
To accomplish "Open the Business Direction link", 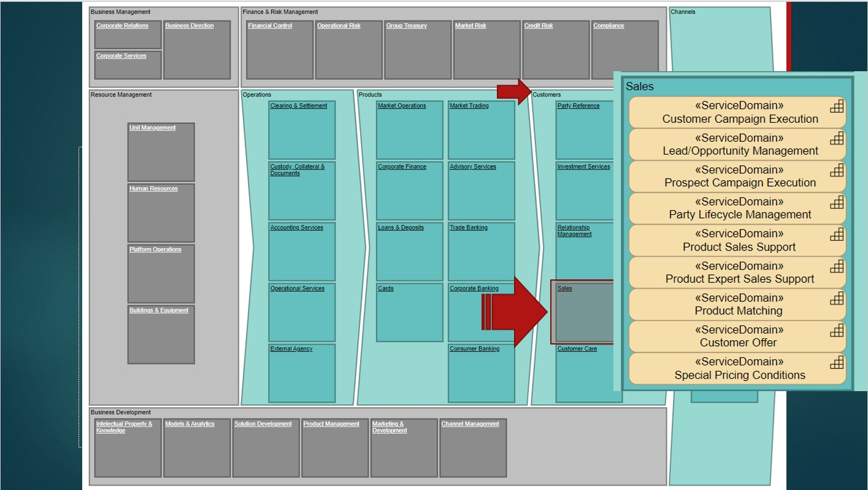I will (x=190, y=26).
